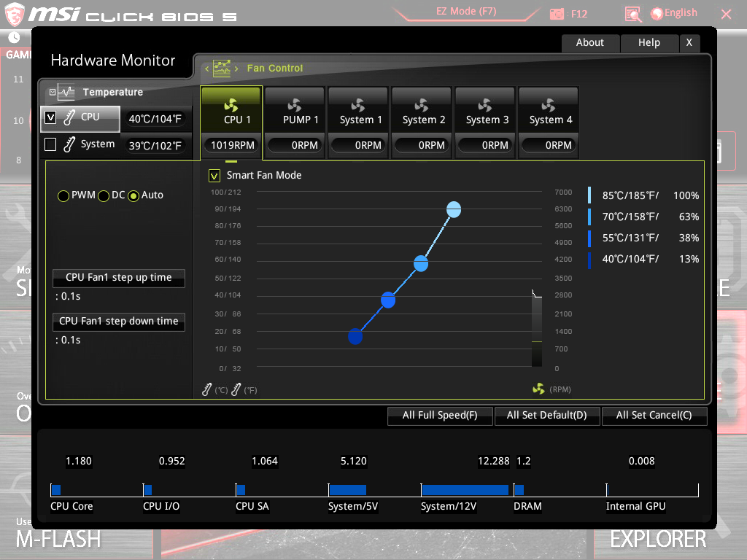Open the Help button
Screen dimensions: 747x560
point(649,43)
